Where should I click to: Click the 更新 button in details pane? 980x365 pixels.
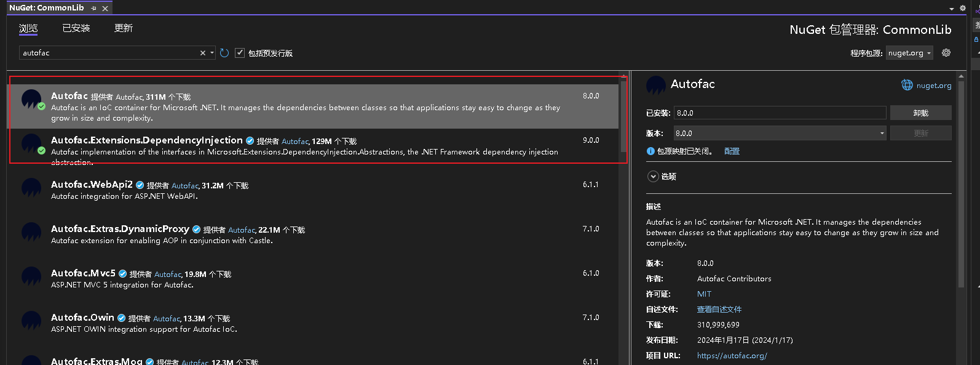(921, 133)
